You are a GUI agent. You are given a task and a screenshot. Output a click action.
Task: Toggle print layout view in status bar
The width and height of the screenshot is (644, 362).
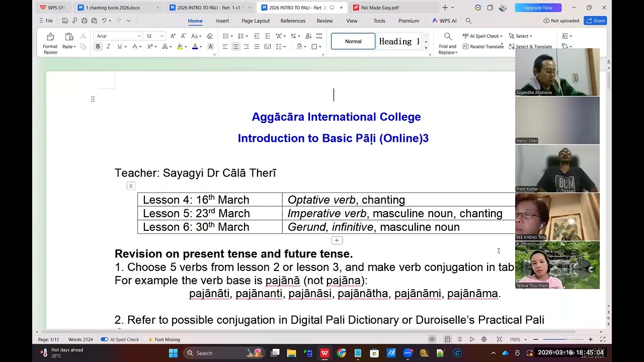click(447, 339)
